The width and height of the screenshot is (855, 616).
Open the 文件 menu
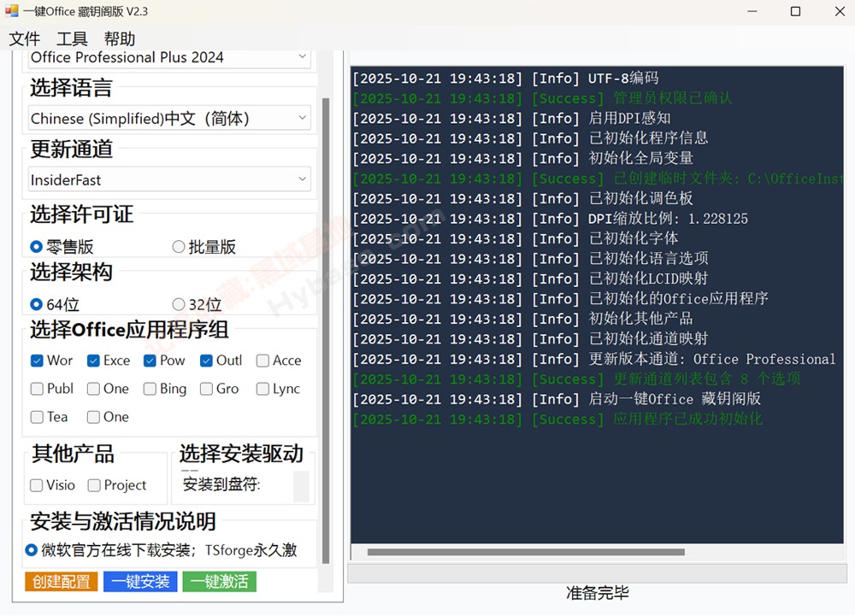pyautogui.click(x=24, y=38)
